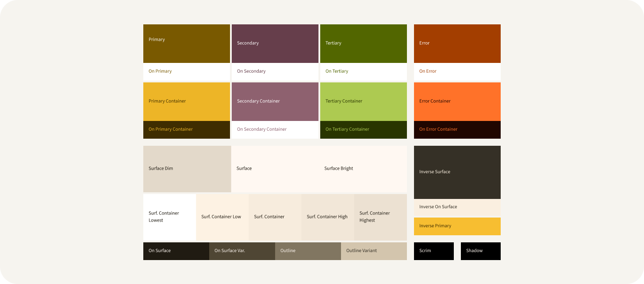Click the Error Container orange swatch
The height and width of the screenshot is (284, 644).
coord(457,101)
